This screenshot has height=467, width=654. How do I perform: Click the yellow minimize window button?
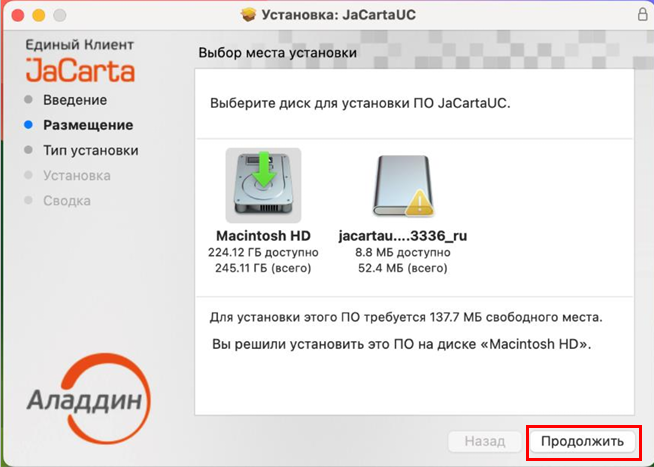click(39, 15)
